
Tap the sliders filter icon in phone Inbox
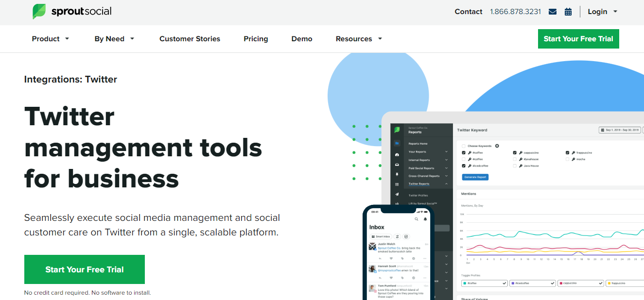coord(397,236)
